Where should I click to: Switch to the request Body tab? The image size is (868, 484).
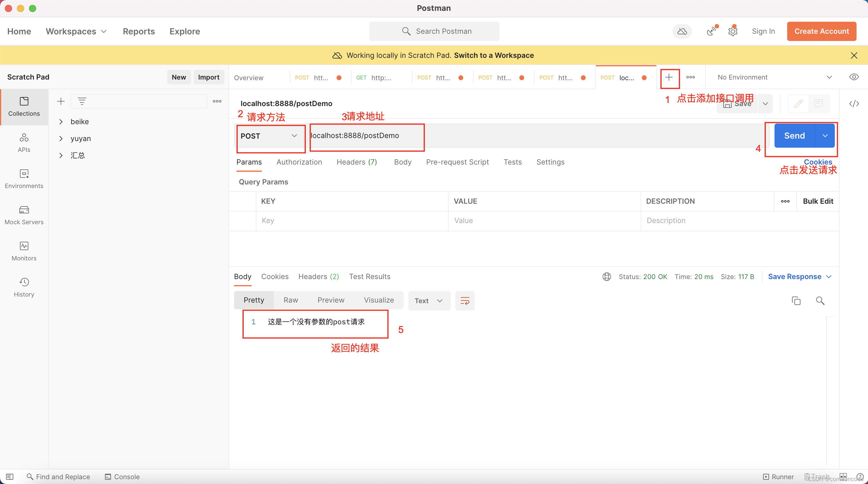(x=403, y=162)
